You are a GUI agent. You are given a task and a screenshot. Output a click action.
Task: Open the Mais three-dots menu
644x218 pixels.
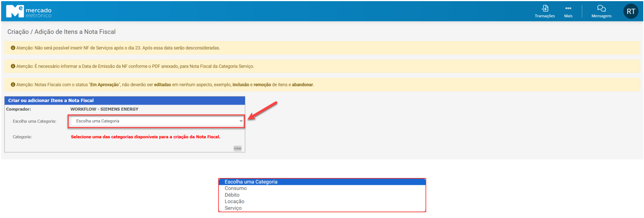568,9
